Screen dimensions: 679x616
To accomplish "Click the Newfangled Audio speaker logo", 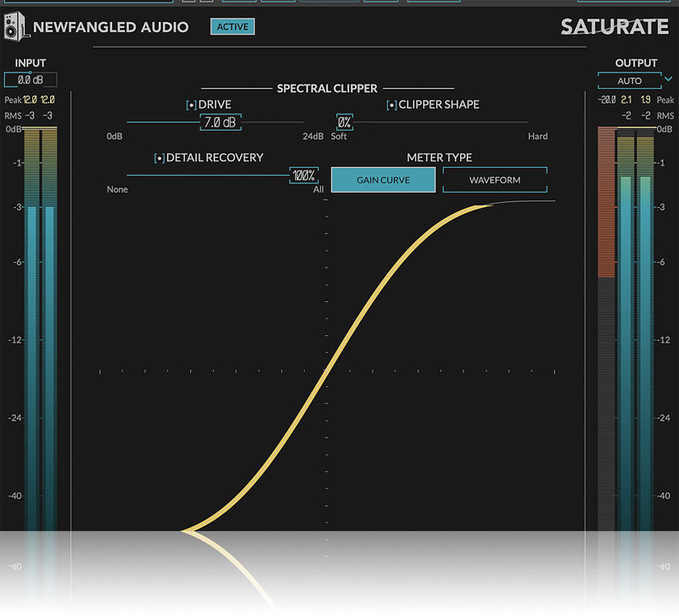I will pyautogui.click(x=16, y=28).
